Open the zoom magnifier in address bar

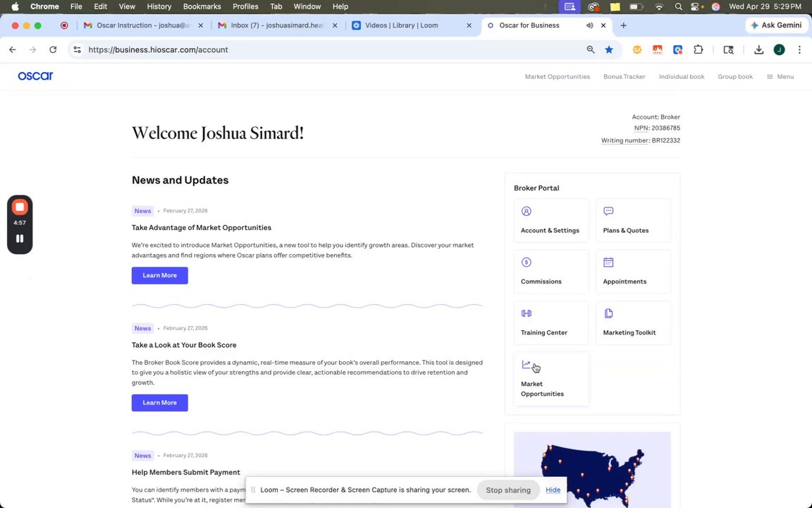(x=591, y=50)
